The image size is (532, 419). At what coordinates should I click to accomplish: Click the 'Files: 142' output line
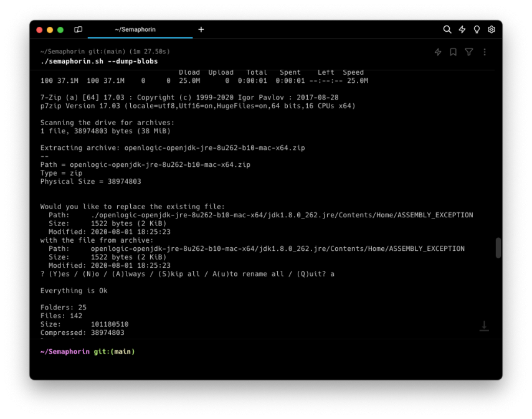62,316
